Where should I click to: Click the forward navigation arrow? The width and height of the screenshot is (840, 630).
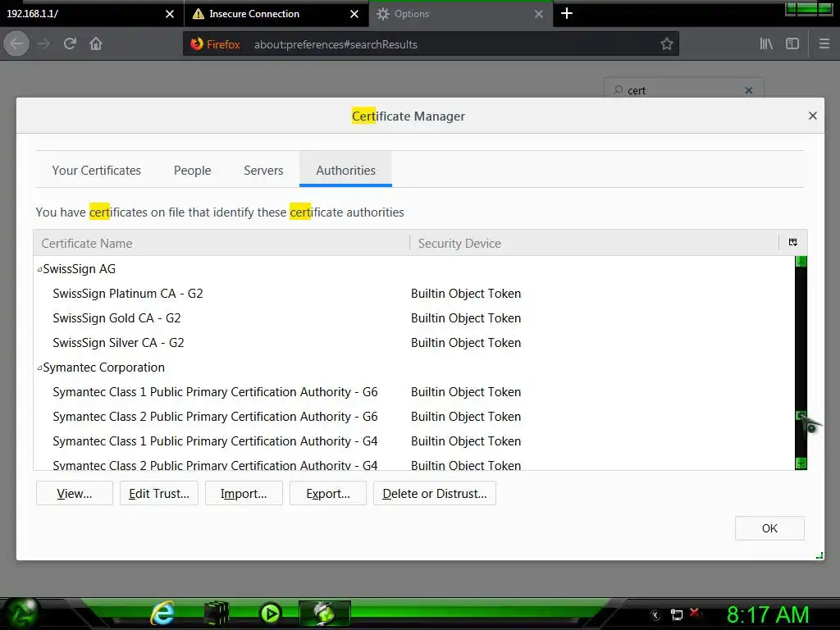click(x=44, y=44)
